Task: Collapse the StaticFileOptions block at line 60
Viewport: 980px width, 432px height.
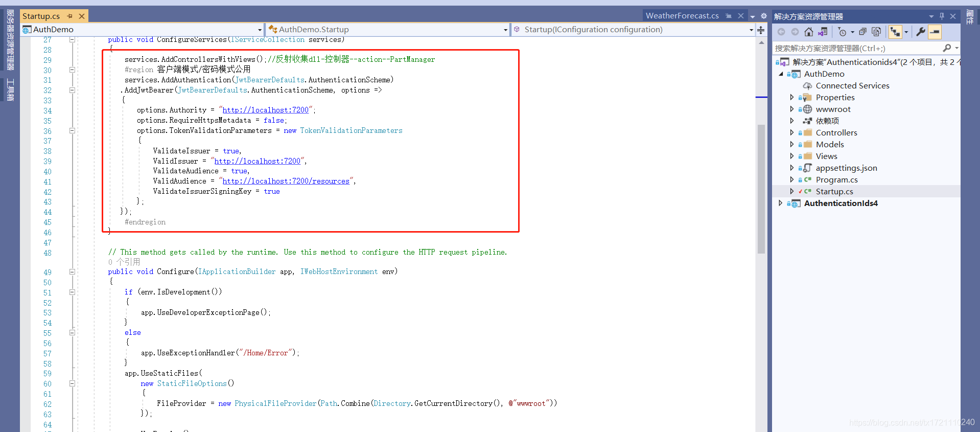Action: (x=72, y=383)
